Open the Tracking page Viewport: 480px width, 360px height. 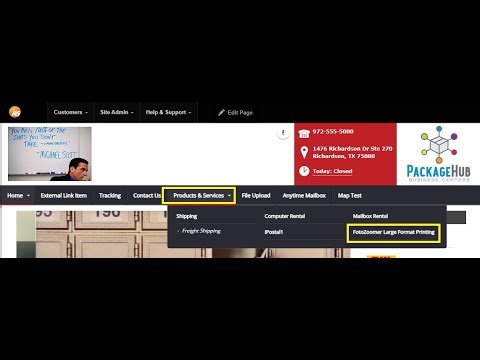coord(110,196)
